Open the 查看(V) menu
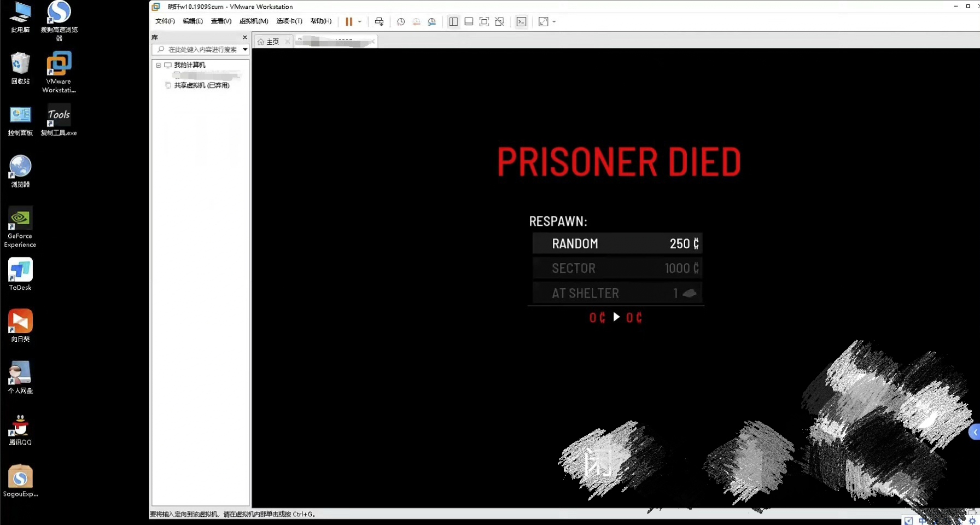This screenshot has height=525, width=980. click(221, 21)
